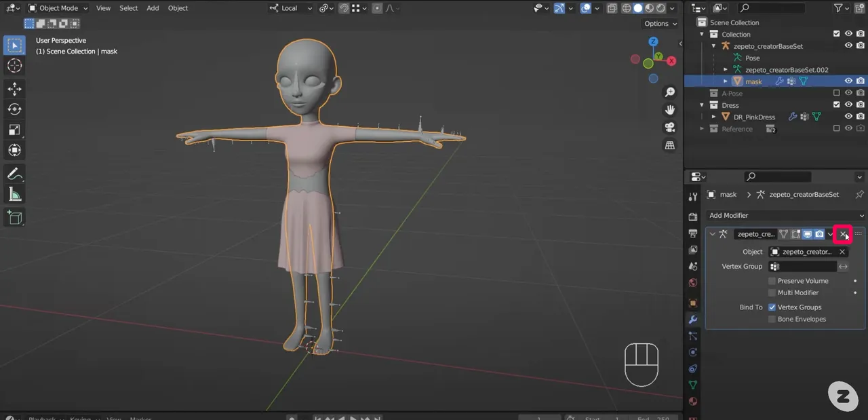Screen dimensions: 868x420
Task: Choose the Measure tool
Action: (x=14, y=195)
